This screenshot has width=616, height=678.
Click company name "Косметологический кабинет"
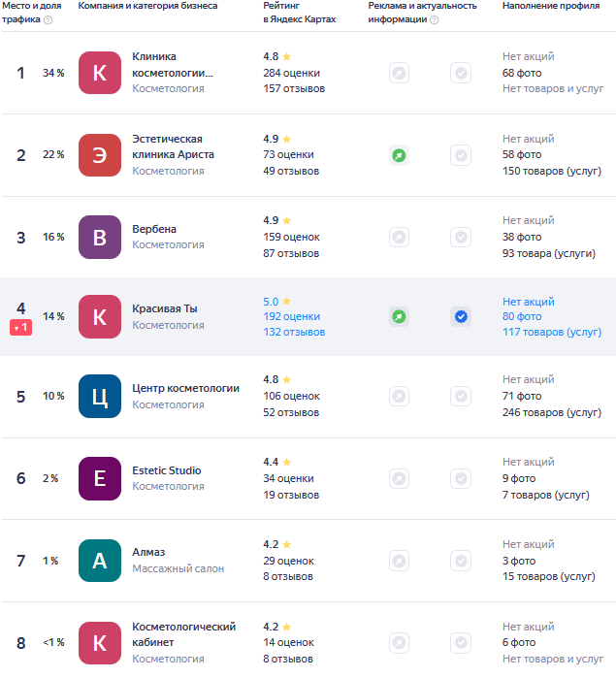tap(184, 634)
